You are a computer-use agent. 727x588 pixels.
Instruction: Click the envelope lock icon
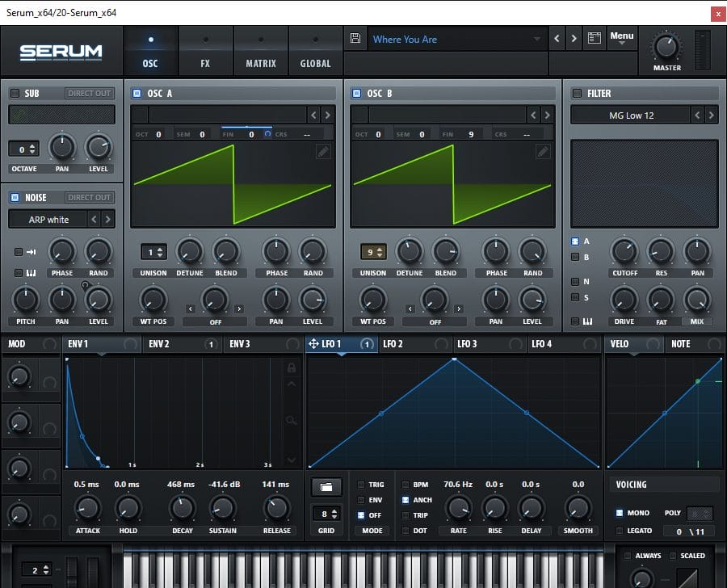point(292,368)
